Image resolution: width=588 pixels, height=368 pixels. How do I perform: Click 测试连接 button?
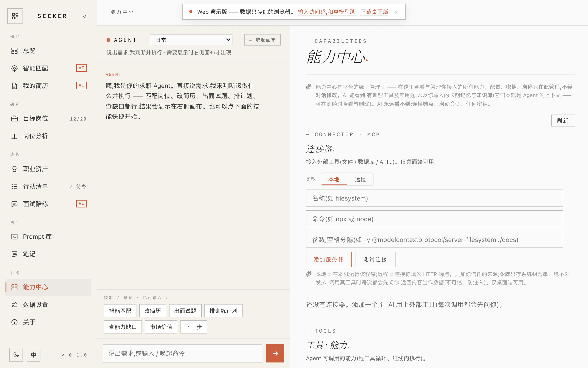point(375,259)
